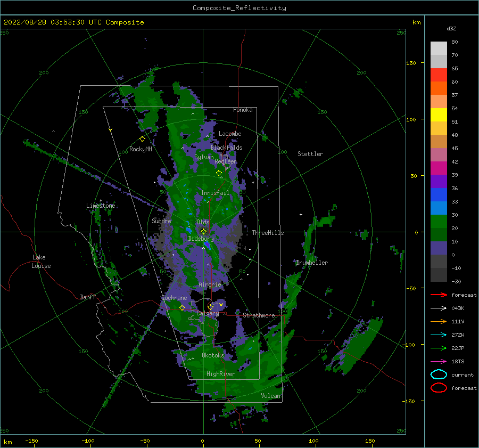Click the Vulcan city label
The image size is (479, 448).
coord(270,396)
